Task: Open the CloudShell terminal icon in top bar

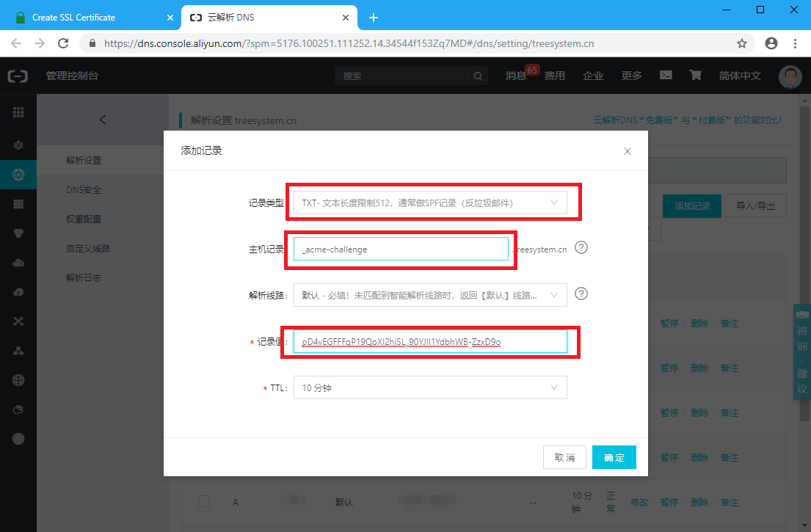Action: 666,76
